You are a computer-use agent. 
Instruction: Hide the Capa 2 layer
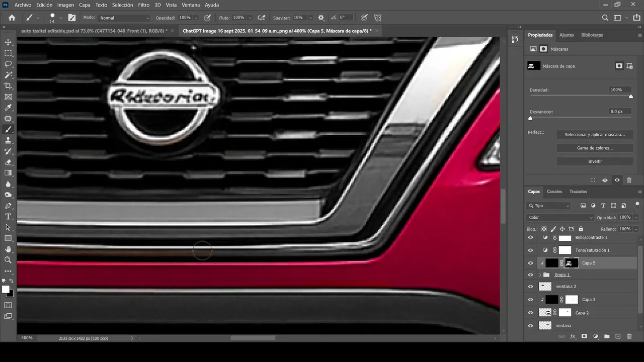coord(530,313)
